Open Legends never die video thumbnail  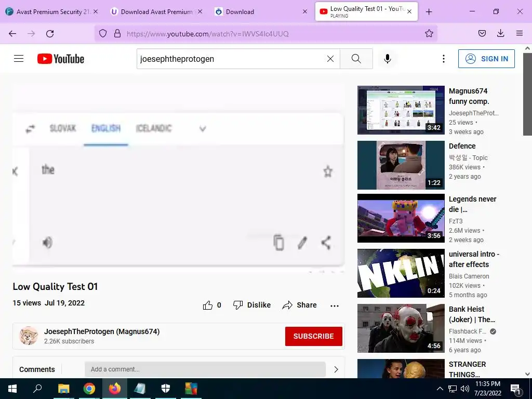click(x=401, y=218)
